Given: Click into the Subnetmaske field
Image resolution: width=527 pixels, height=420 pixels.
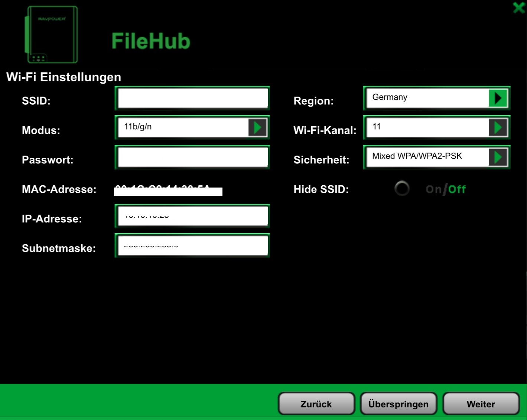Looking at the screenshot, I should tap(192, 245).
